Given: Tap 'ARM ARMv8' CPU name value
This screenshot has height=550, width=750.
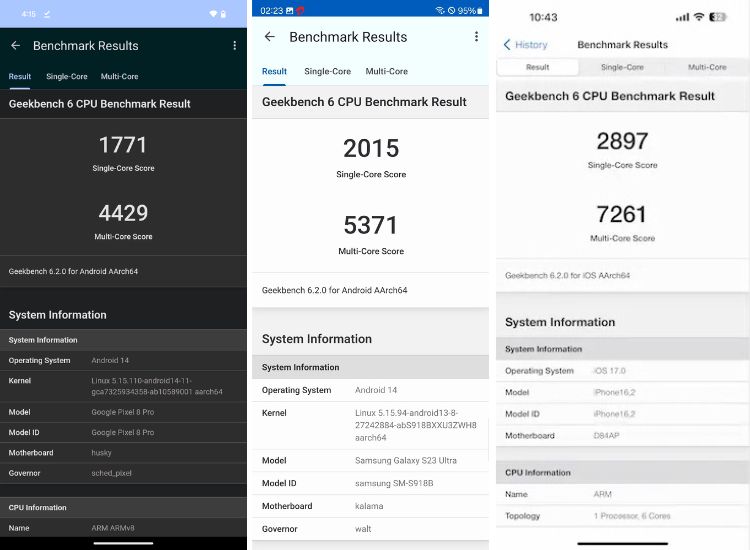Looking at the screenshot, I should point(113,528).
